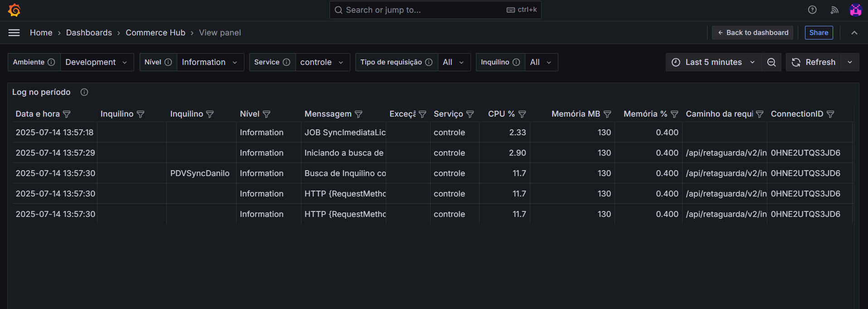
Task: Open the Commerce Hub breadcrumb link
Action: pyautogui.click(x=155, y=33)
